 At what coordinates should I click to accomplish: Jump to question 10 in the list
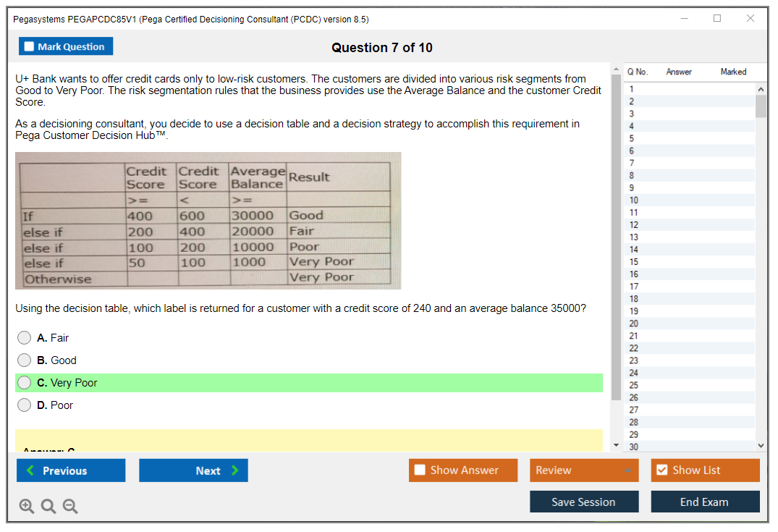click(x=634, y=200)
